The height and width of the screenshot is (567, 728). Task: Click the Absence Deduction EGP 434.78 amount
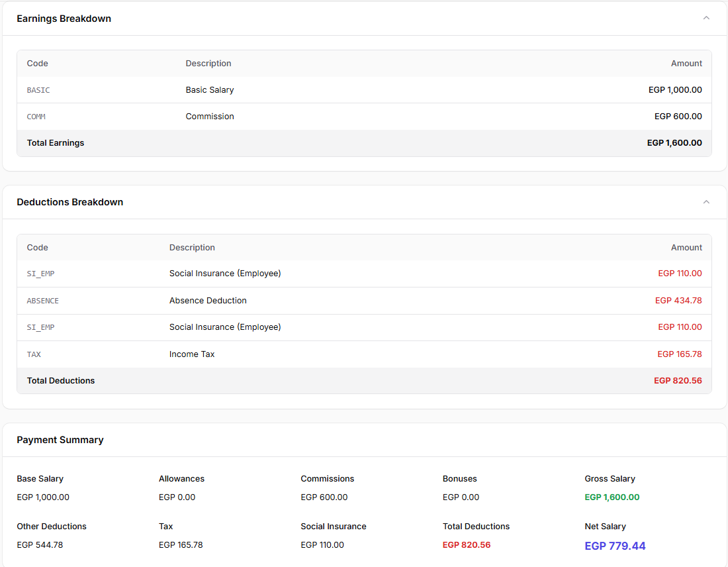pos(678,300)
